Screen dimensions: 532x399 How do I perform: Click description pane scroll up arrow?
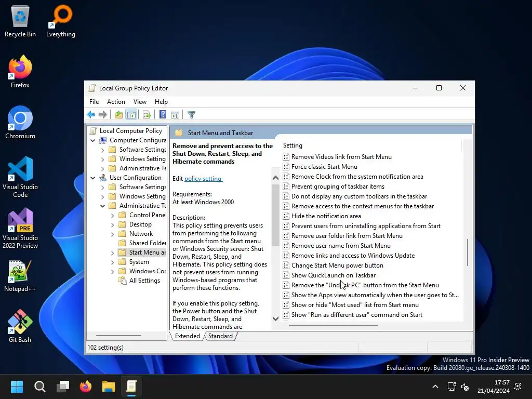click(275, 178)
